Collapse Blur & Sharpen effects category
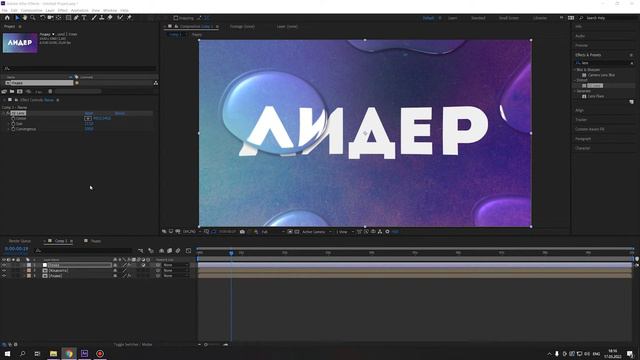 pyautogui.click(x=575, y=70)
